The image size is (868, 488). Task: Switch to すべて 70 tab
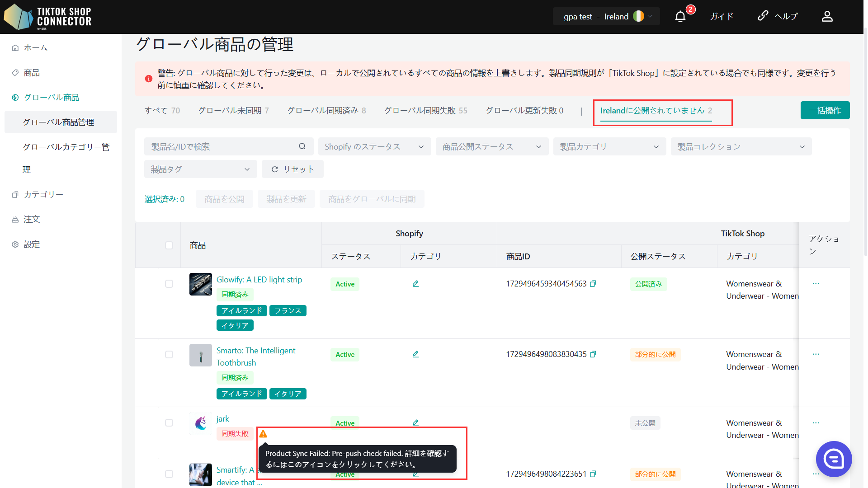[162, 111]
